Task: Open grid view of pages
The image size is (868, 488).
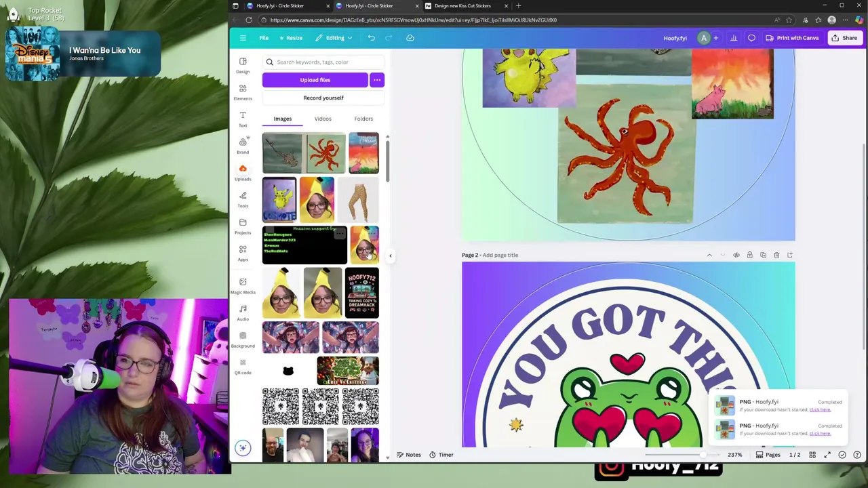Action: click(812, 455)
